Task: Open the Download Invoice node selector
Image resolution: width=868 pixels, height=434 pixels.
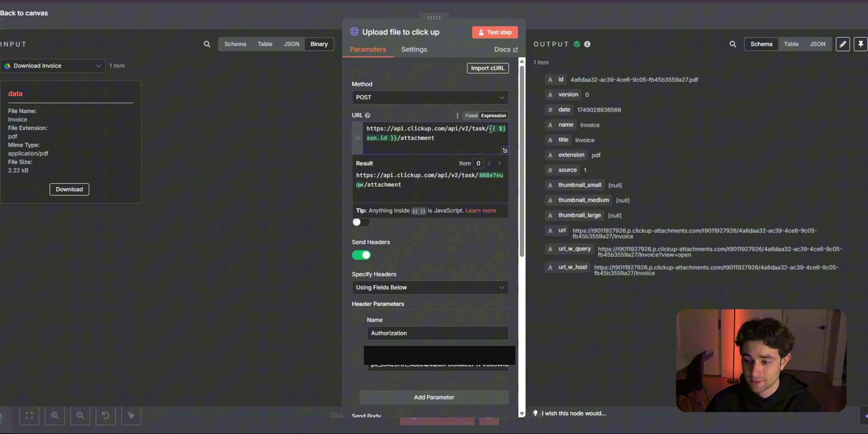Action: (53, 66)
